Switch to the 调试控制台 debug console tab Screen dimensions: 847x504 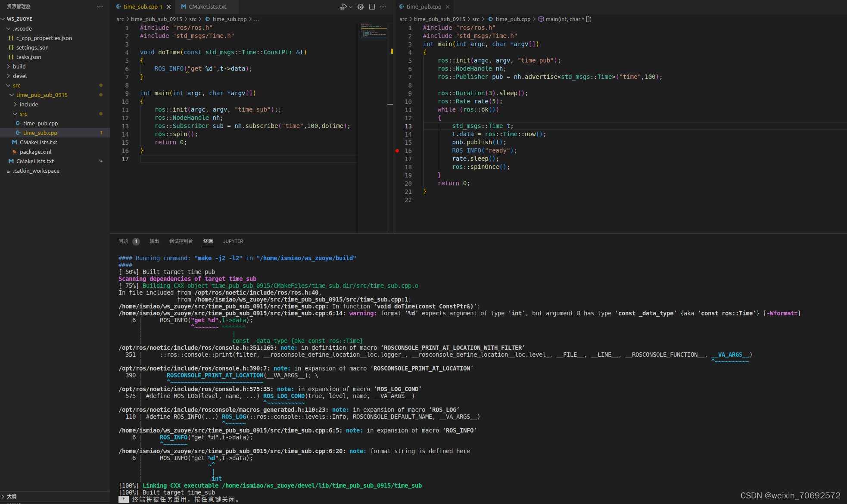point(181,241)
